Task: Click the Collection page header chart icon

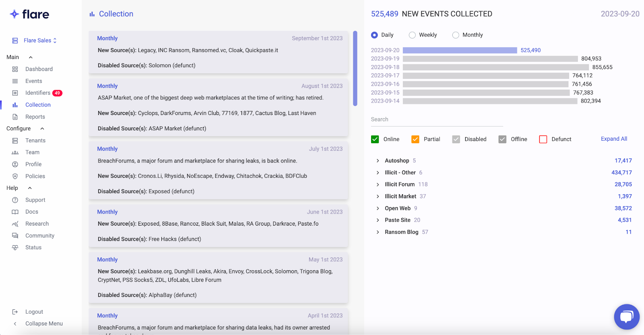Action: coord(92,14)
